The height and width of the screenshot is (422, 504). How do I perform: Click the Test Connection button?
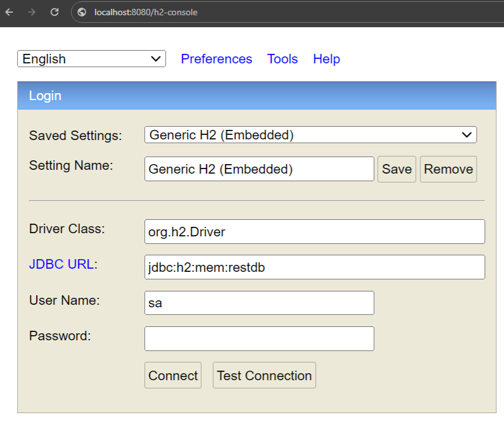click(x=264, y=376)
